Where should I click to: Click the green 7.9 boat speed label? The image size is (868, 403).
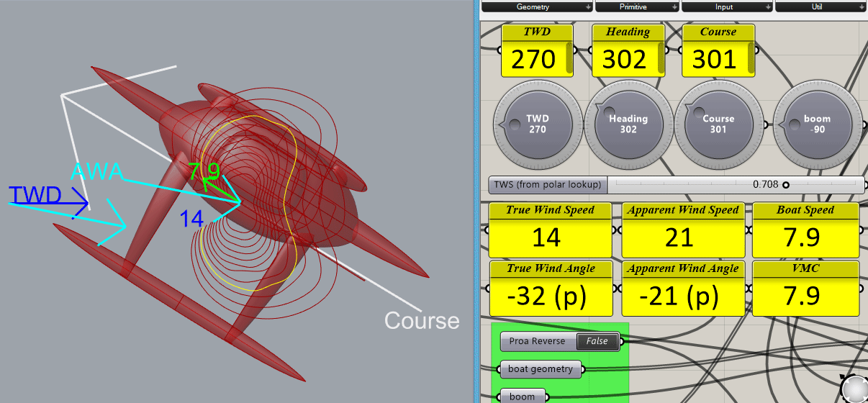(x=204, y=171)
